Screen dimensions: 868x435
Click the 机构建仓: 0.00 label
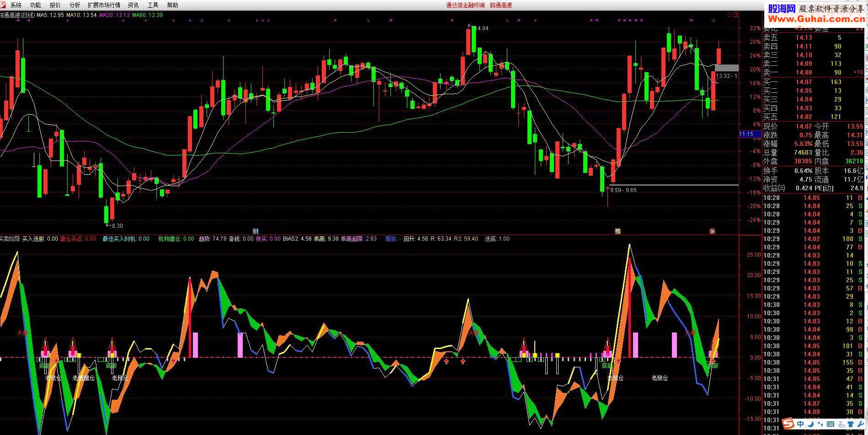pyautogui.click(x=176, y=239)
